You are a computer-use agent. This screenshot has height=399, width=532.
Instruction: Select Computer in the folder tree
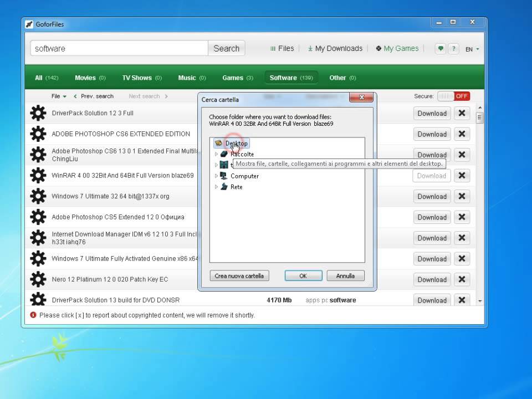244,176
